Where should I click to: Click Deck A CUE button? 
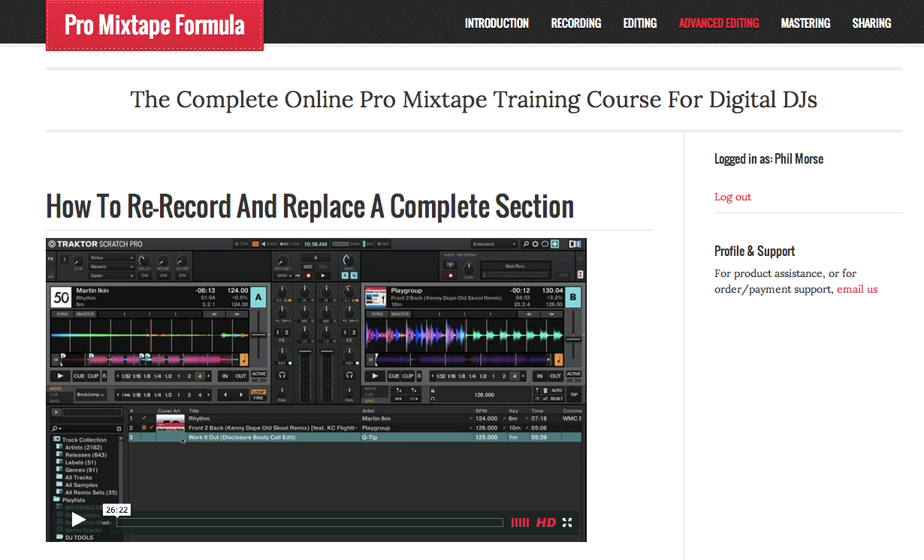pyautogui.click(x=78, y=375)
